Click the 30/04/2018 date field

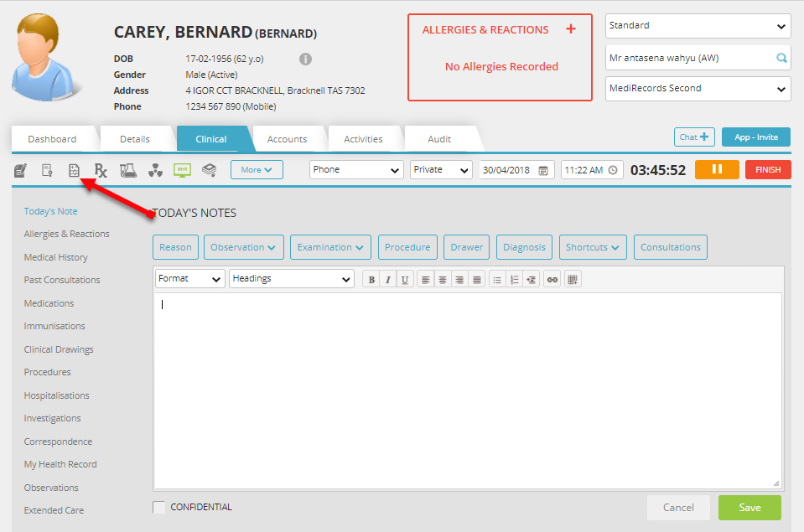pos(516,169)
